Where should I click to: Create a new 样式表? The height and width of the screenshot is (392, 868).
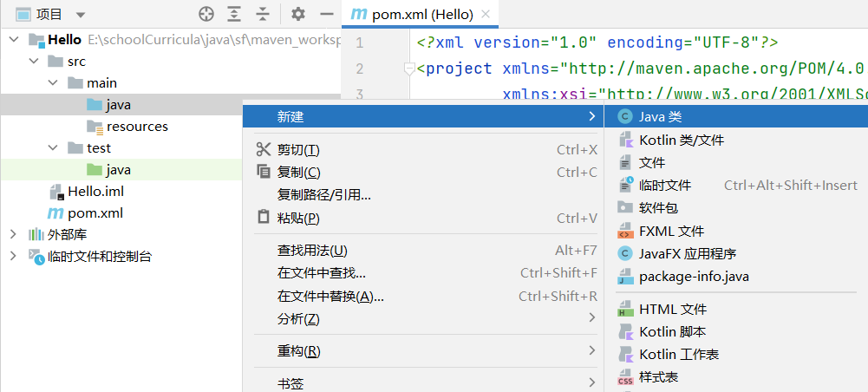(736, 377)
